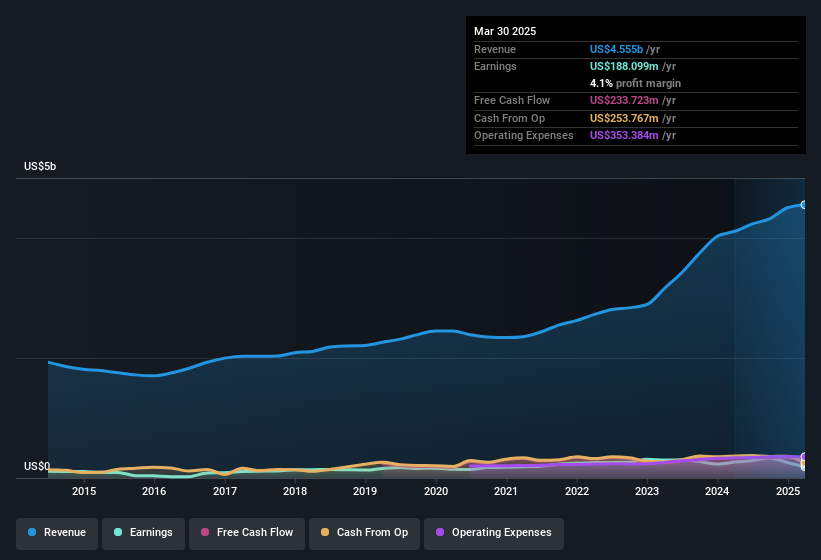Click the 2019 x-axis label
The height and width of the screenshot is (560, 821).
365,491
